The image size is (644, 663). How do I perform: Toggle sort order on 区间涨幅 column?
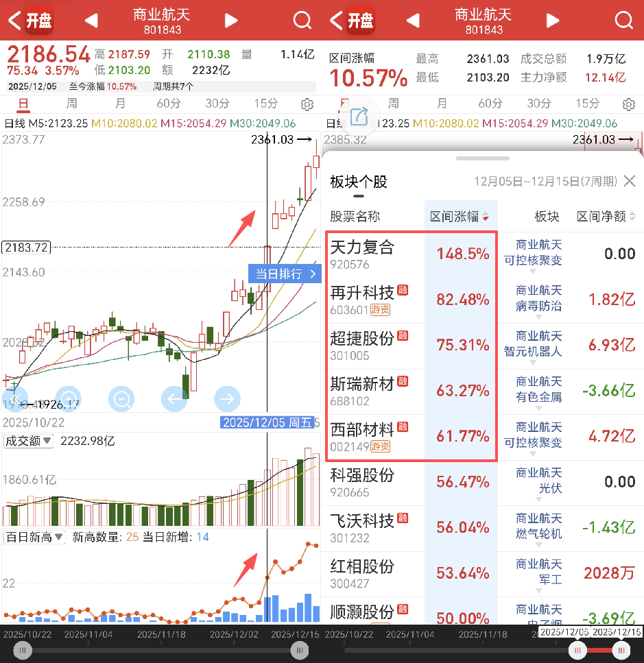tap(460, 217)
